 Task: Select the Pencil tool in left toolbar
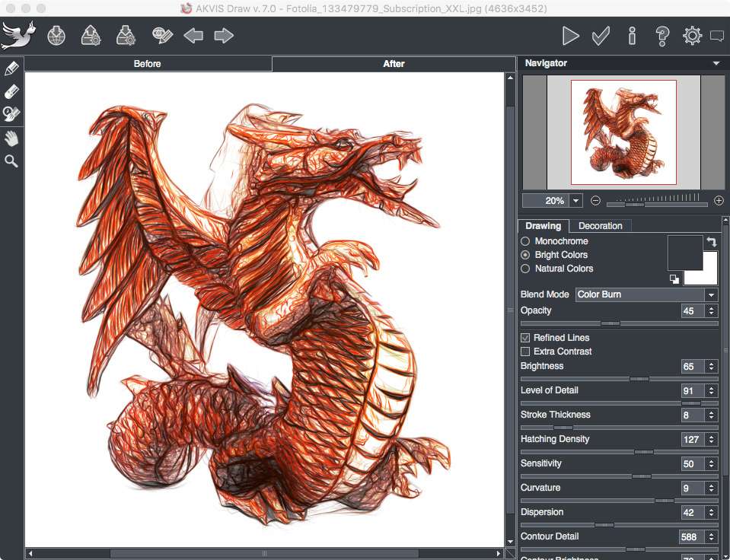tap(11, 68)
